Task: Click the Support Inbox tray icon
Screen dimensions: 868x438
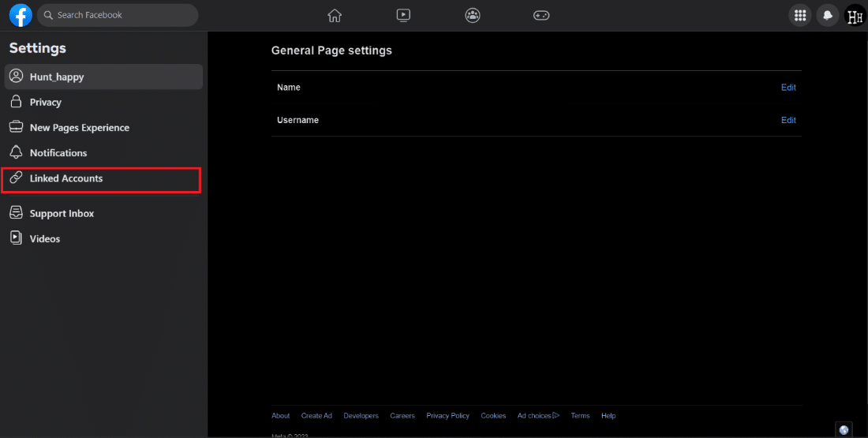Action: (x=16, y=213)
